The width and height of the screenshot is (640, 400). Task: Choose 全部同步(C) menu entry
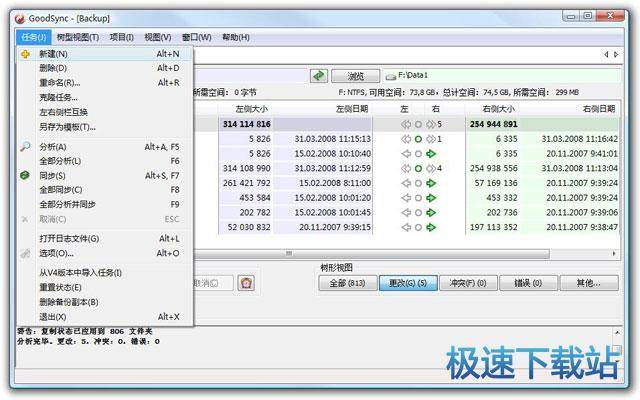click(x=104, y=190)
